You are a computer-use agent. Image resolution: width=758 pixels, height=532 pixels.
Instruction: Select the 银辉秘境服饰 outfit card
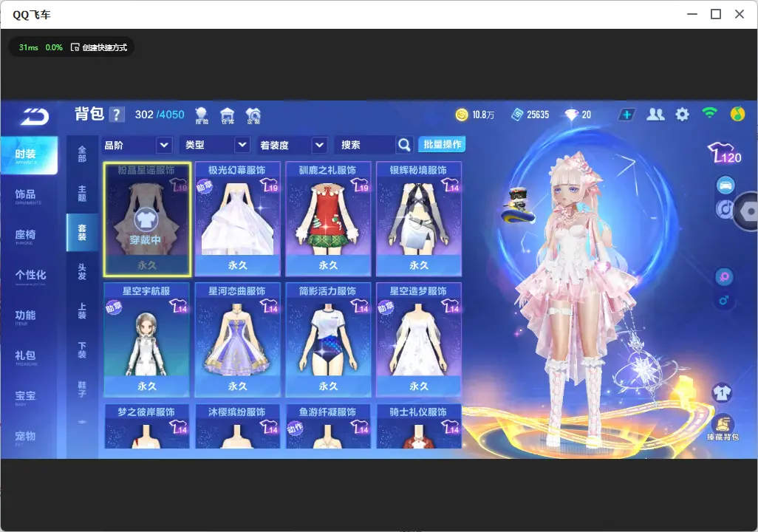tap(419, 219)
